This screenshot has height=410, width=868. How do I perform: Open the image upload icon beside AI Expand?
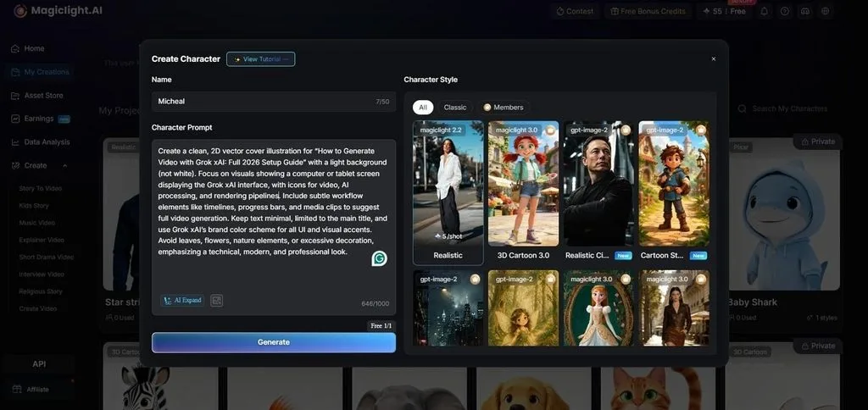[x=216, y=301]
